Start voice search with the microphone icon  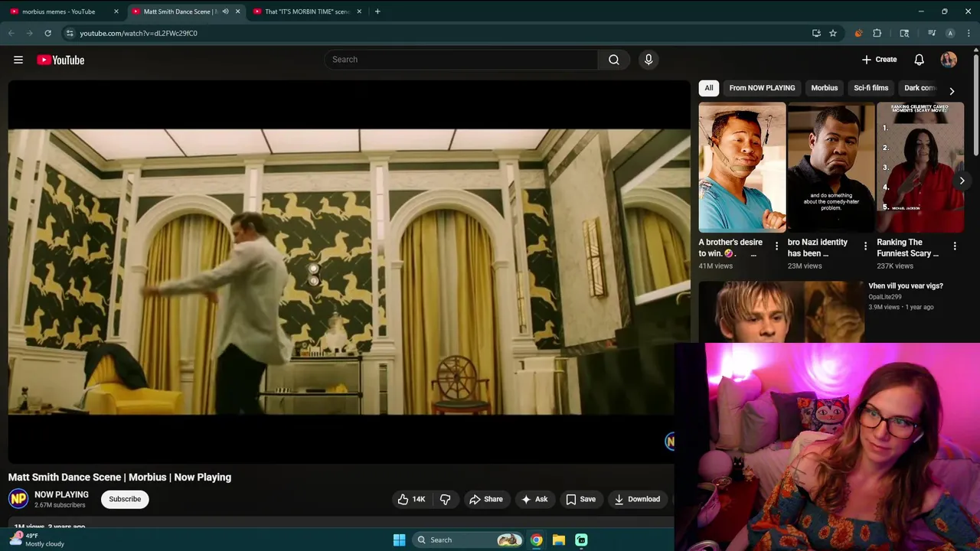pyautogui.click(x=648, y=60)
